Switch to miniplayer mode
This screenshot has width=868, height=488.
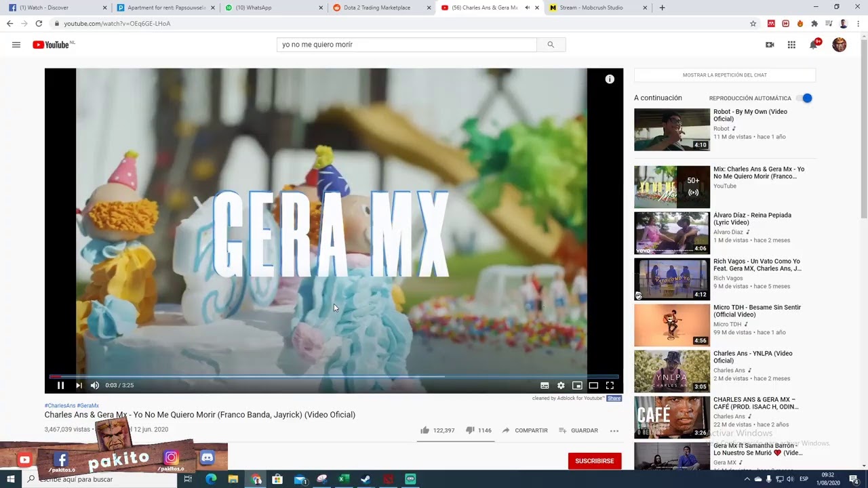click(577, 385)
